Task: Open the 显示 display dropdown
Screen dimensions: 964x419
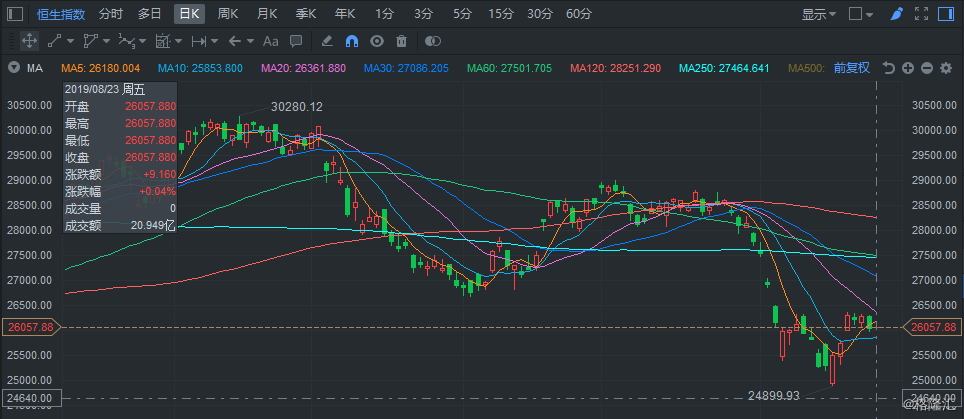Action: 819,14
